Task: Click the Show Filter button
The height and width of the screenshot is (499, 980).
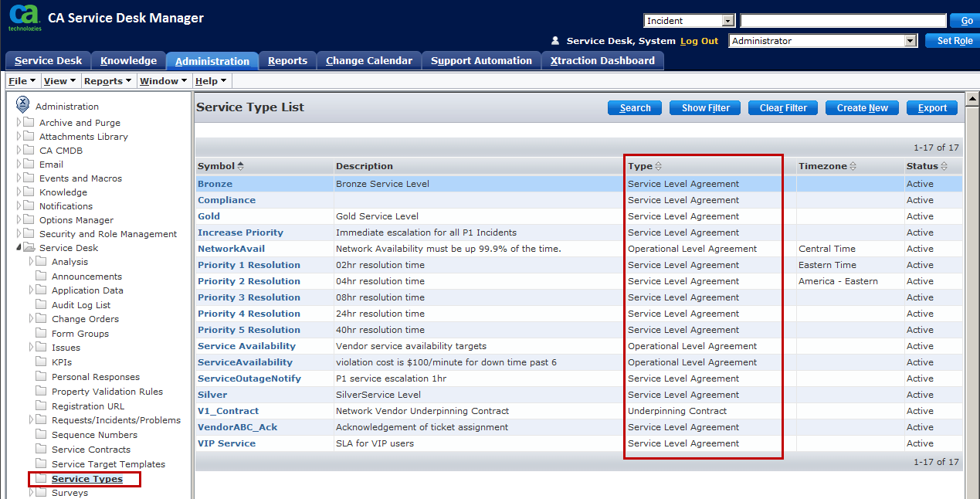Action: pyautogui.click(x=705, y=108)
